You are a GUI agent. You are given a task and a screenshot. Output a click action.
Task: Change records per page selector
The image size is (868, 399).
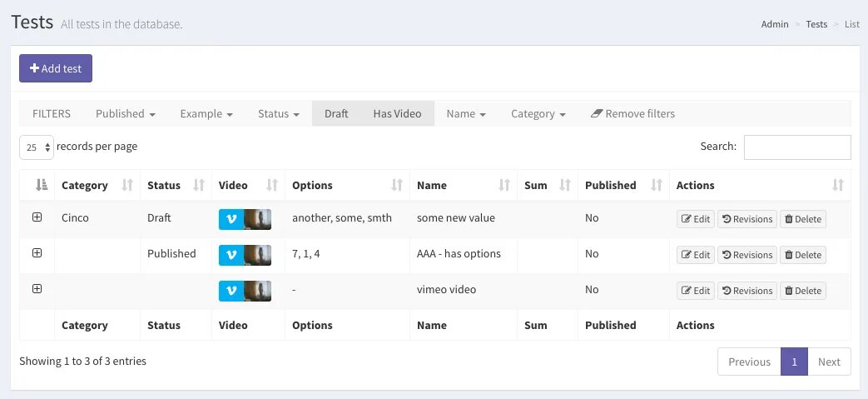pos(37,147)
